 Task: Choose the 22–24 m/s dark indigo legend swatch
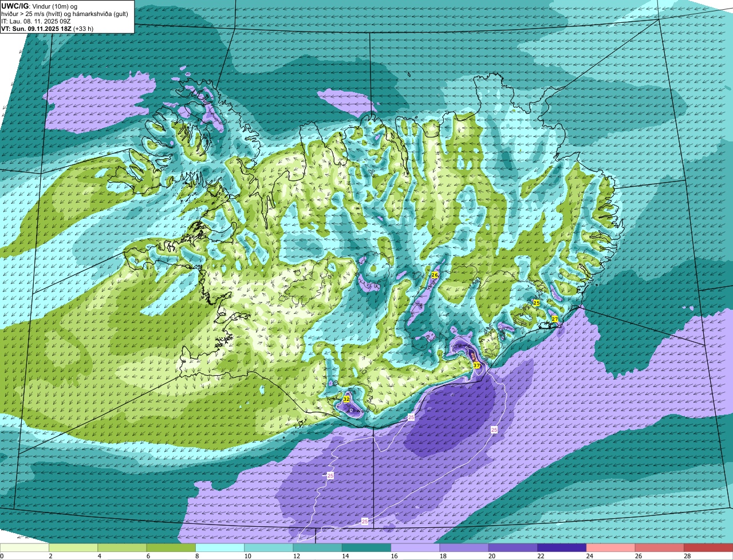point(562,547)
